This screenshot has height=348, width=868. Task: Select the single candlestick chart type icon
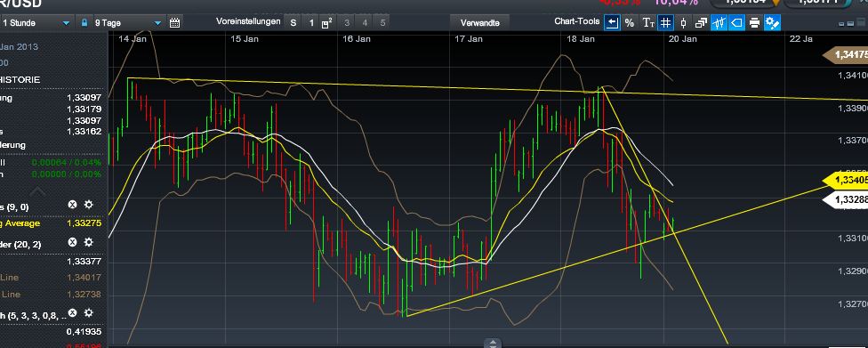point(683,23)
